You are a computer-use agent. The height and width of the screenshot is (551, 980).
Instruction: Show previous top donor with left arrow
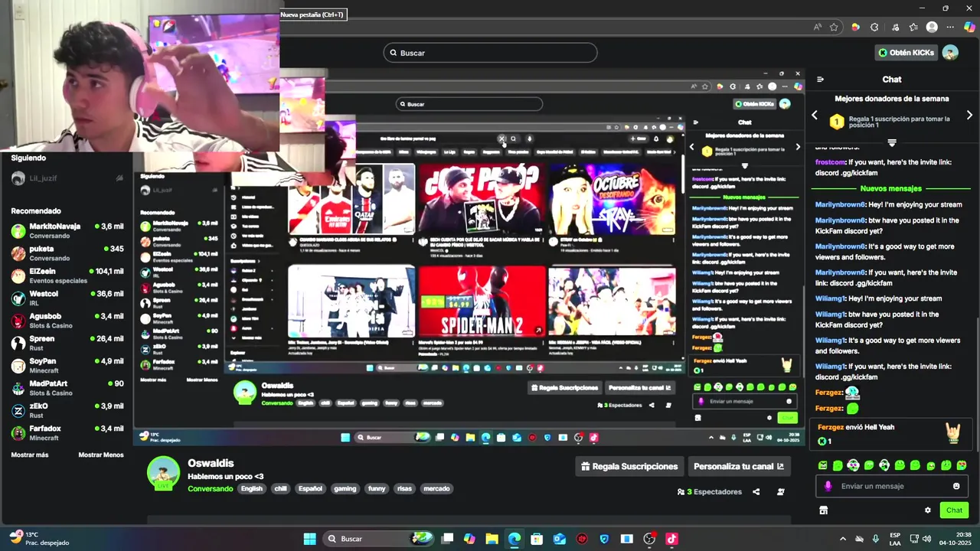815,116
